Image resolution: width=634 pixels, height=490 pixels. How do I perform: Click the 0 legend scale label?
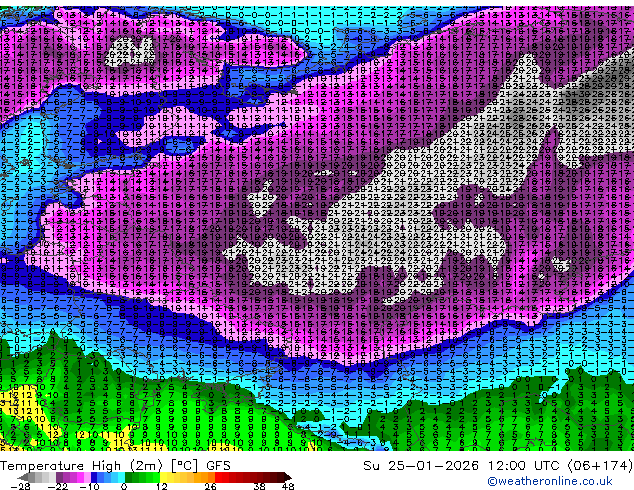[x=124, y=486]
